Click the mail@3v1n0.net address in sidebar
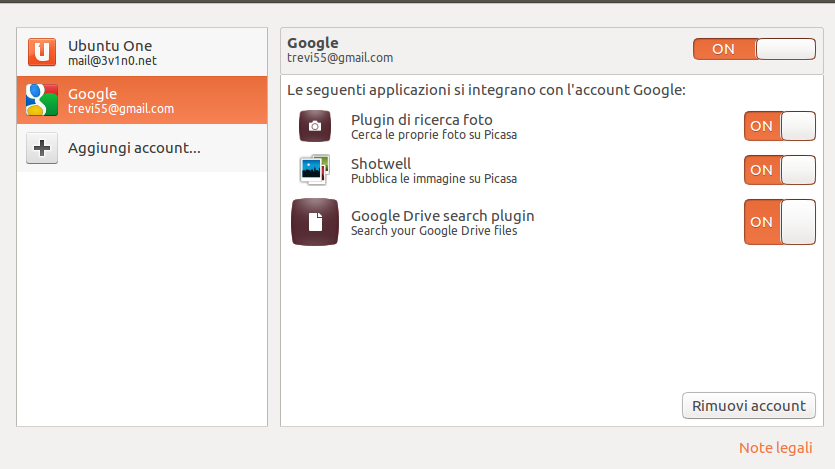 112,61
